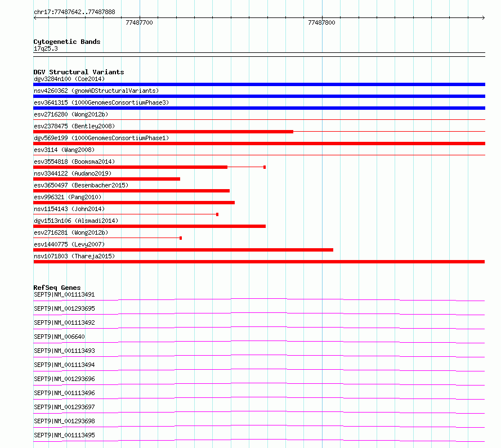
Task: Select SEPT9|NM_001113495 transcript label
Action: click(x=64, y=435)
